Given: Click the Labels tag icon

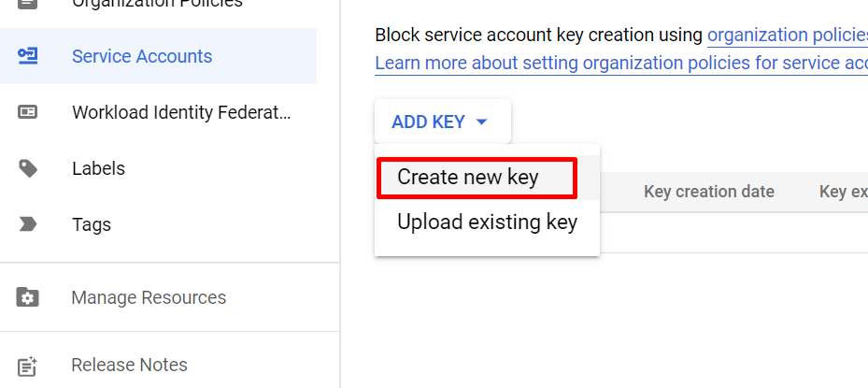Looking at the screenshot, I should click(x=28, y=168).
